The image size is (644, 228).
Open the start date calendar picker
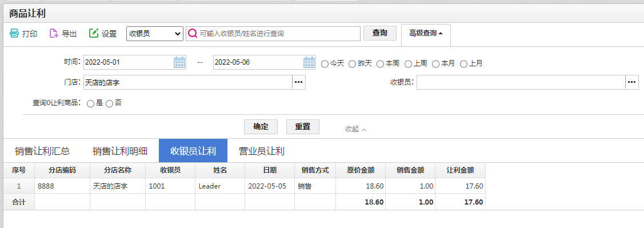(179, 62)
